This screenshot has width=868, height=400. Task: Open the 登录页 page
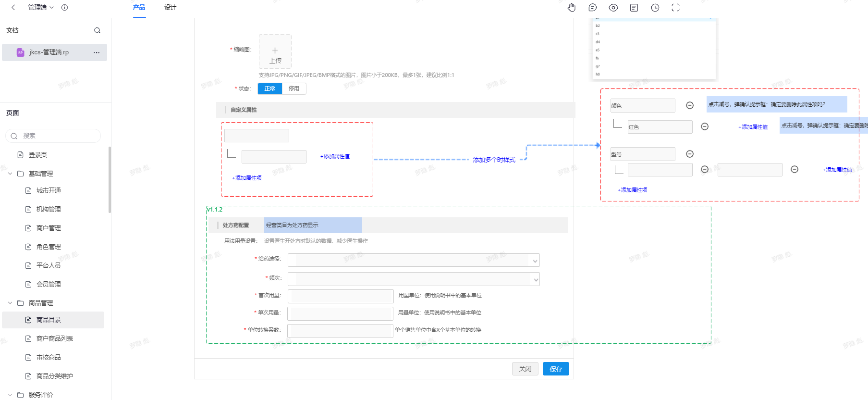click(37, 155)
